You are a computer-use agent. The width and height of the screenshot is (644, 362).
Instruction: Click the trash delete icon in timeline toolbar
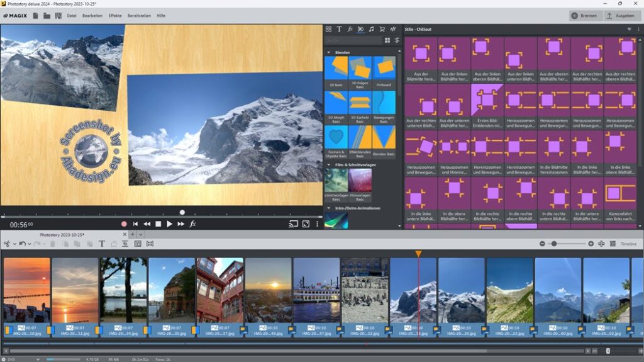coord(53,244)
